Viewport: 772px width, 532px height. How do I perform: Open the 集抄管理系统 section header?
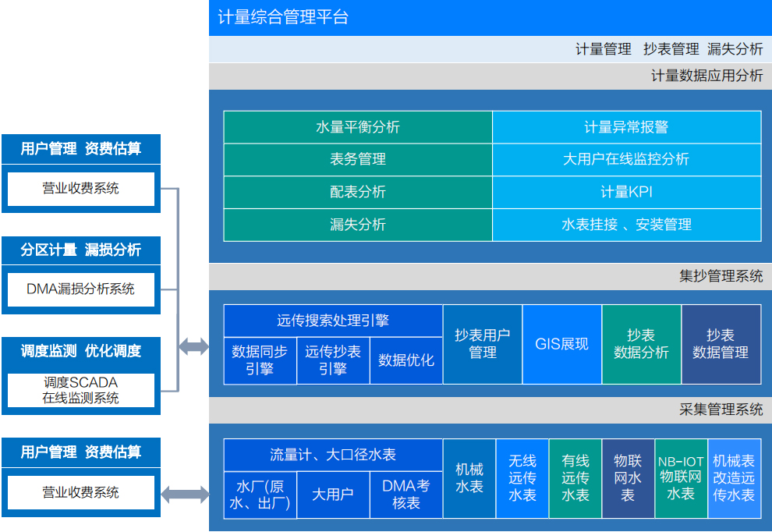tap(721, 276)
